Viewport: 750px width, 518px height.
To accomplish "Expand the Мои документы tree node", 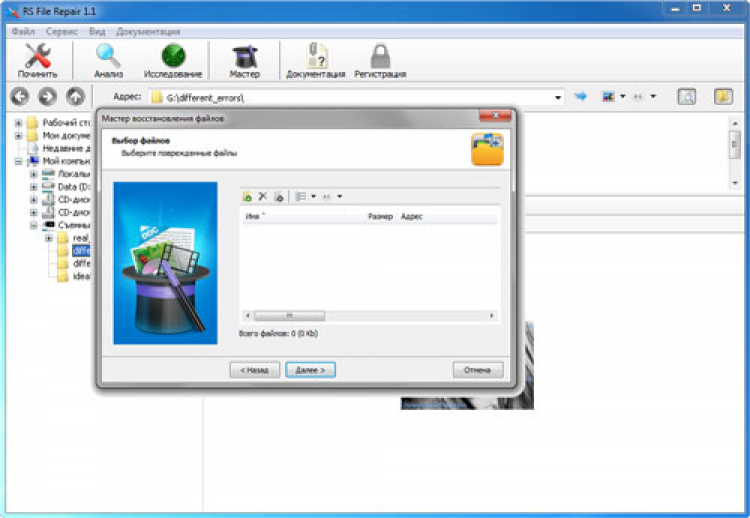I will click(18, 136).
